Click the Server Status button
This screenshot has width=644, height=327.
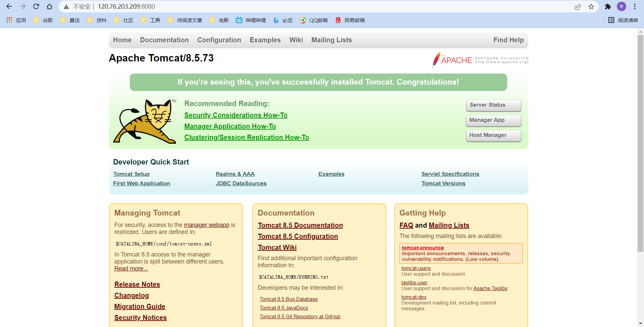tap(493, 105)
